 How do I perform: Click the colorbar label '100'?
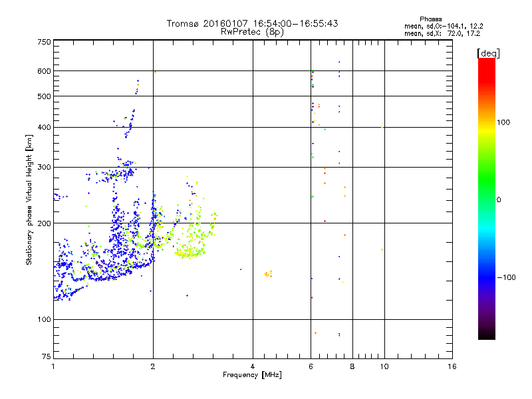pos(503,122)
